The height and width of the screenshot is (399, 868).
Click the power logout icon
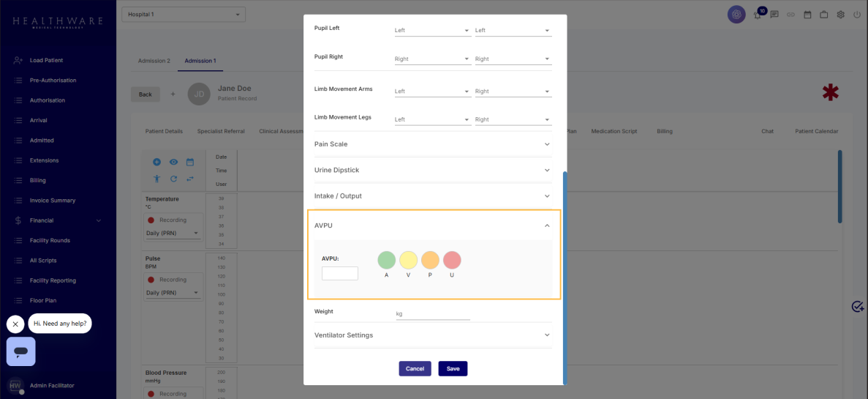857,15
